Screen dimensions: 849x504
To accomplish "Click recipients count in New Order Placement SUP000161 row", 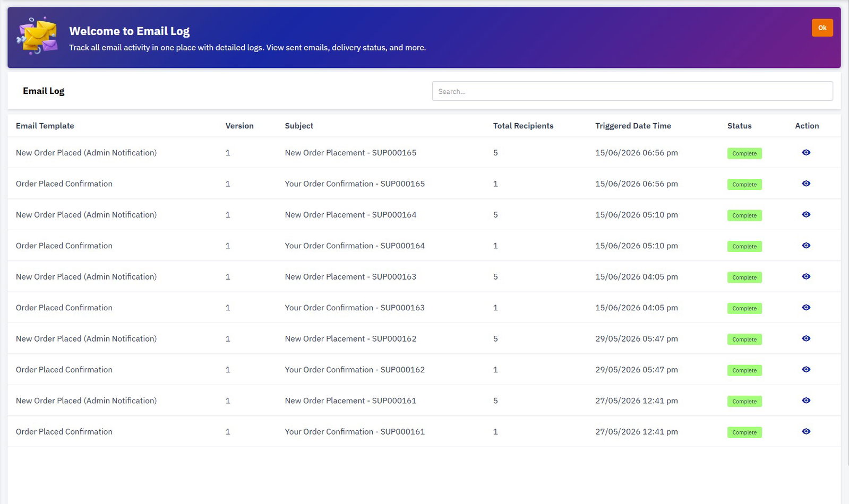I will tap(495, 401).
